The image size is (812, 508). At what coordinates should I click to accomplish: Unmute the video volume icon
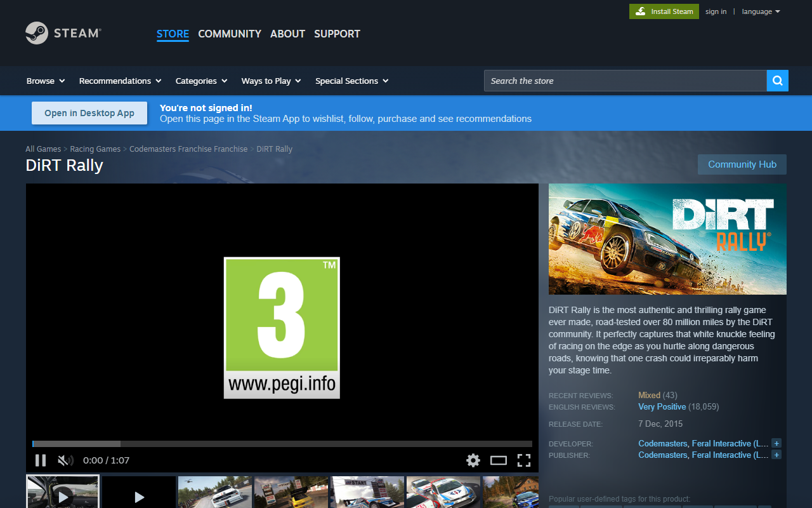65,460
